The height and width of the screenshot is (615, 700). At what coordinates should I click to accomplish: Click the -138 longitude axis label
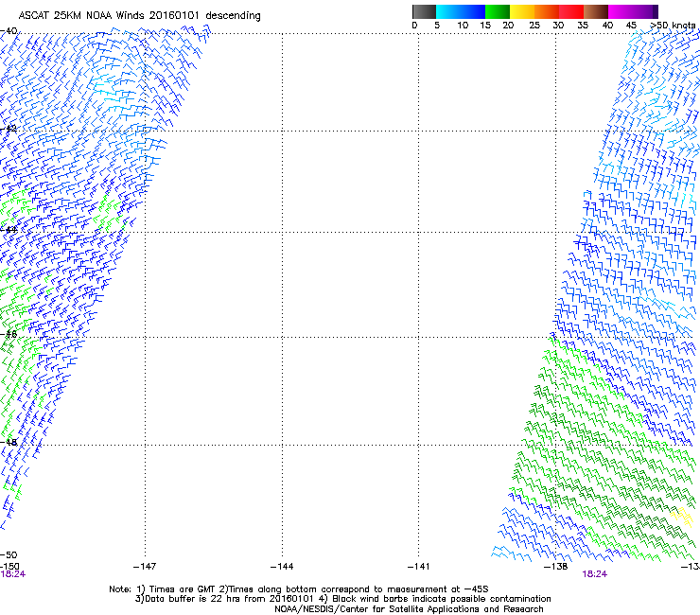[555, 567]
